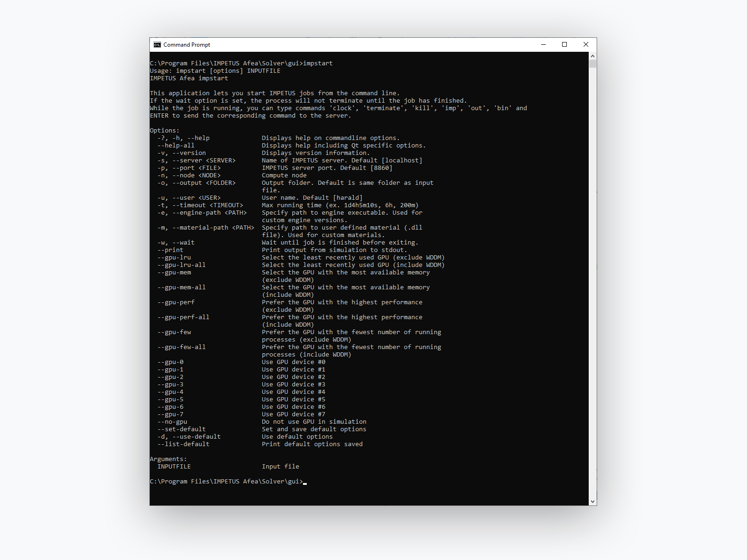Click the '--gpu-6' option
This screenshot has width=747, height=560.
pyautogui.click(x=170, y=407)
